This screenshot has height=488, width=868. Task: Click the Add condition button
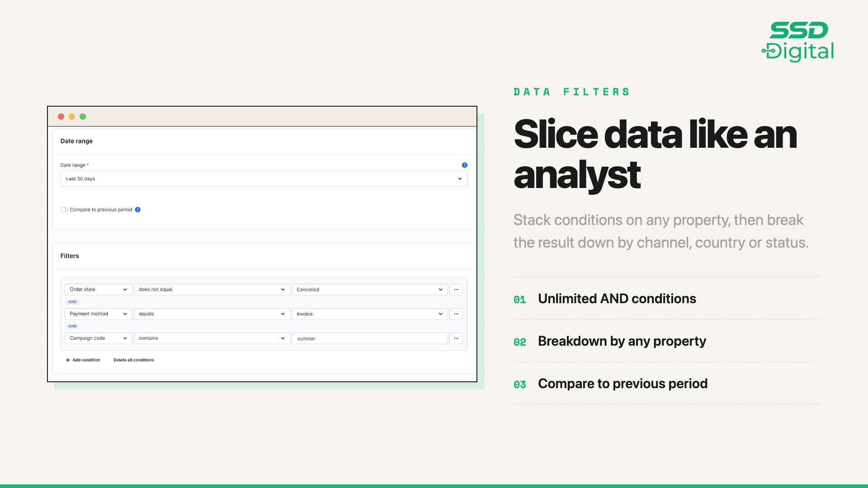(x=83, y=360)
